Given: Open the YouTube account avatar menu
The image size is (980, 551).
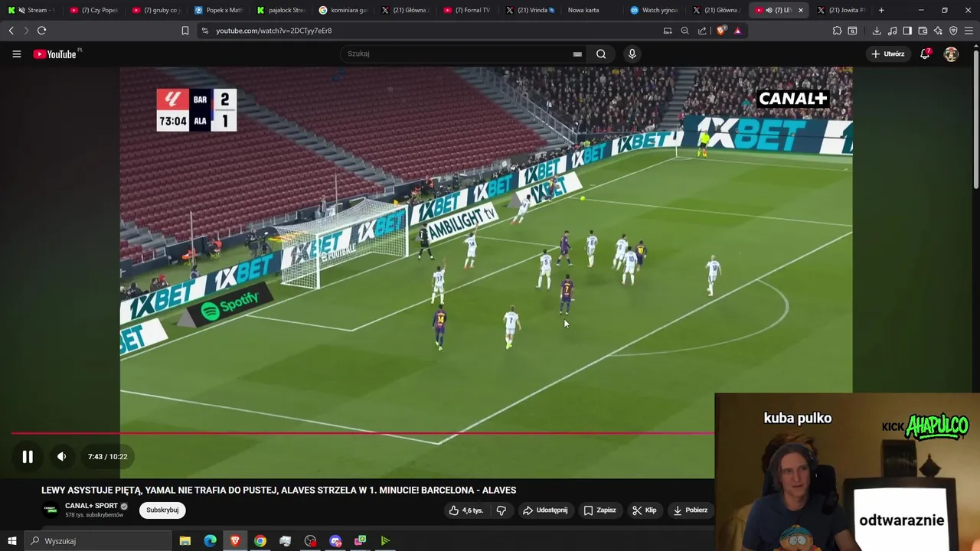Looking at the screenshot, I should coord(951,54).
